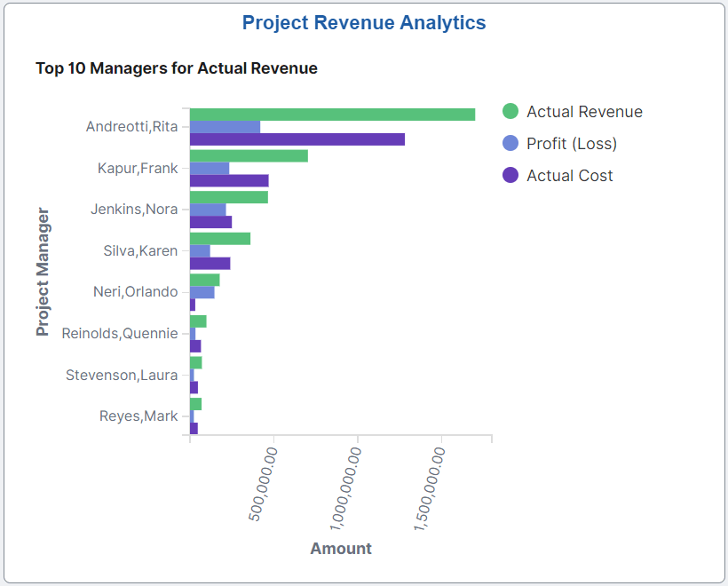
Task: Click the purple Actual Cost legend marker
Action: pyautogui.click(x=510, y=176)
